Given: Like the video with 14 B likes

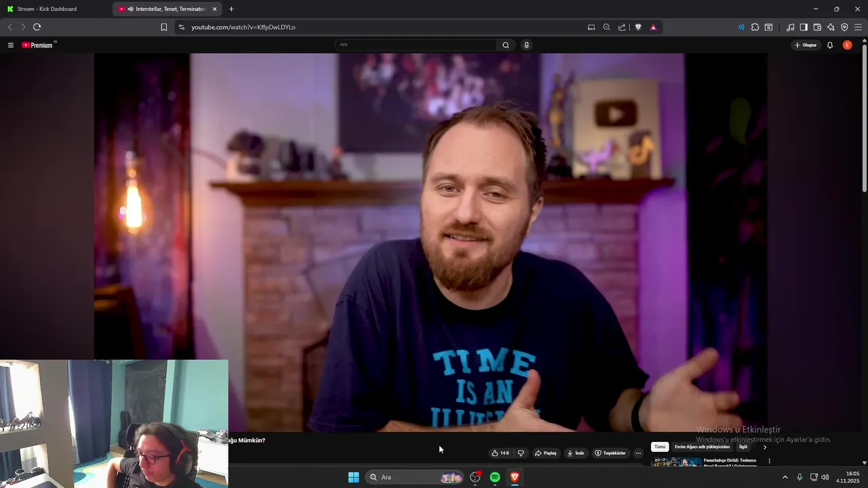Looking at the screenshot, I should pos(500,453).
